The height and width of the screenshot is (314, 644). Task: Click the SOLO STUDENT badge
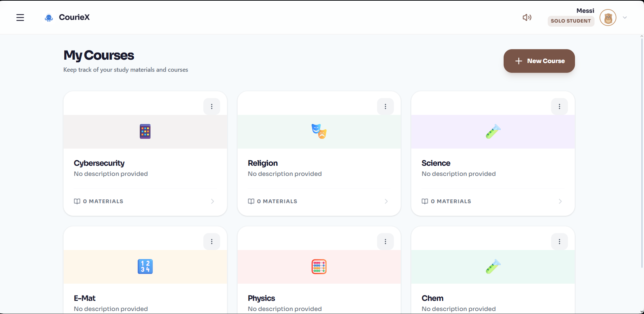point(571,21)
